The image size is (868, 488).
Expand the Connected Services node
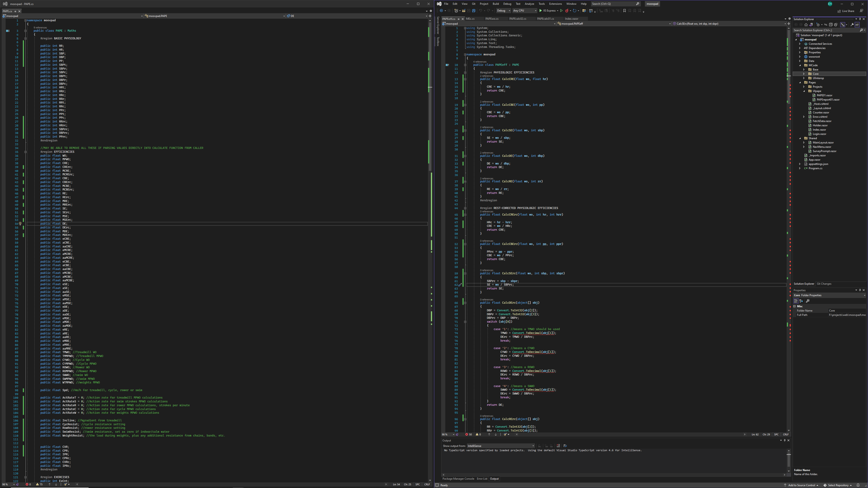point(800,44)
